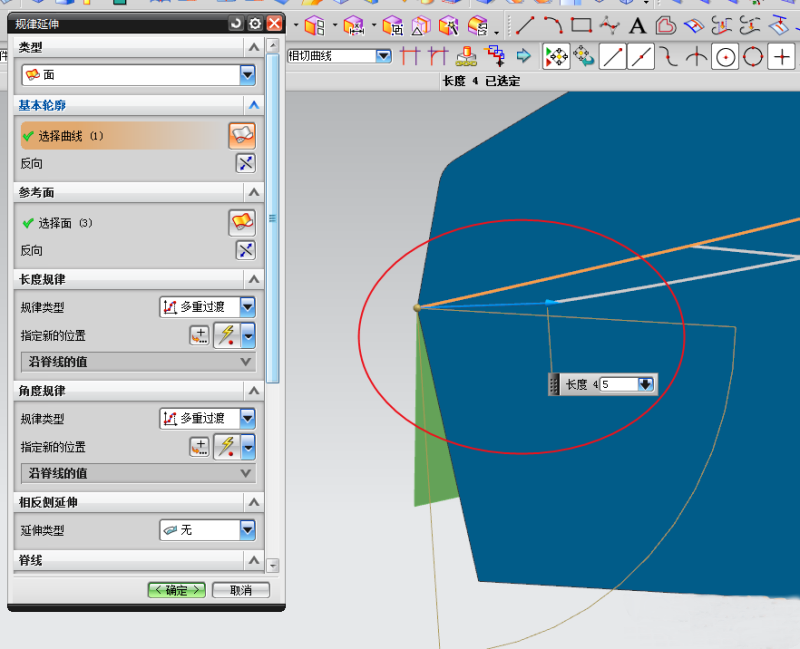Click the reset icon in dialog title bar

pos(236,23)
